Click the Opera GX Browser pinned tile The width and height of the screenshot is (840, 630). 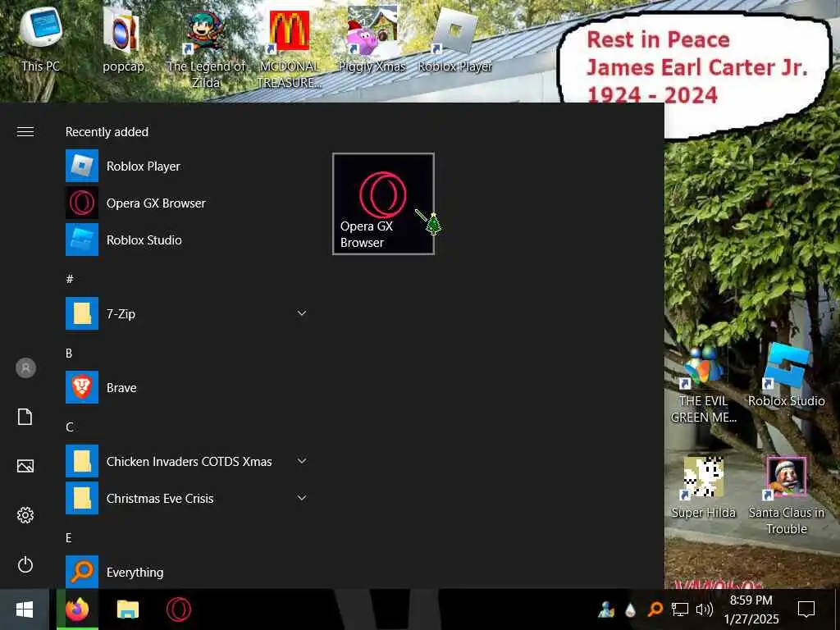383,203
